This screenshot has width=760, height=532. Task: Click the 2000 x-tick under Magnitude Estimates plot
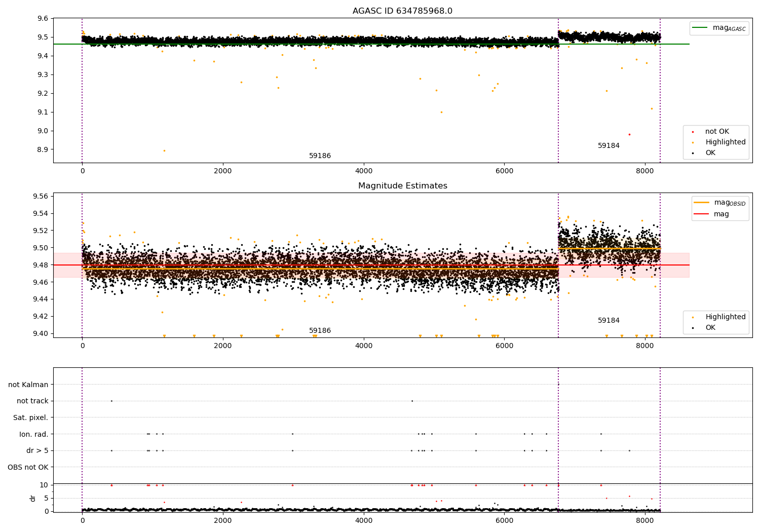coord(223,346)
